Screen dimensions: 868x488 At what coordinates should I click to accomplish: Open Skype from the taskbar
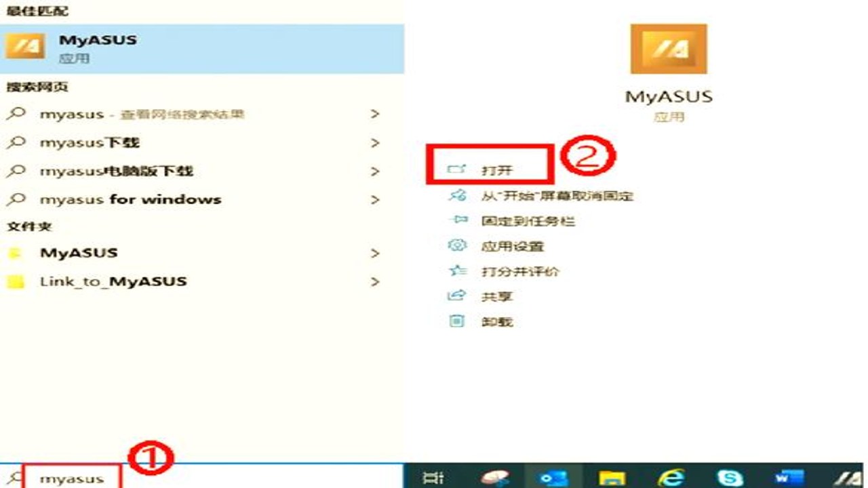pyautogui.click(x=730, y=479)
